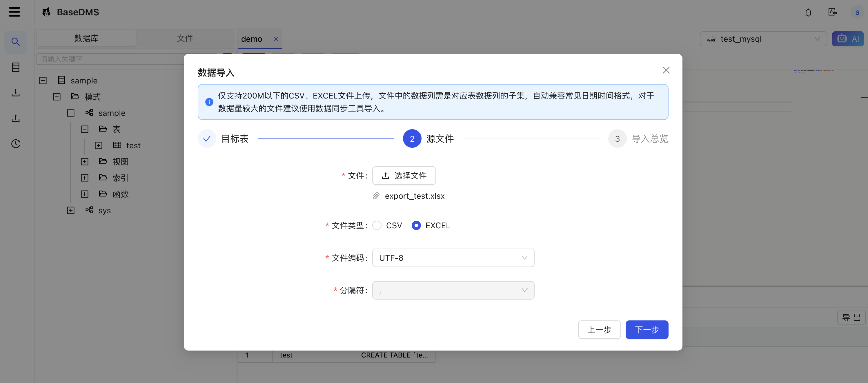Viewport: 868px width, 383px height.
Task: Select the EXCEL file type radio
Action: pyautogui.click(x=416, y=225)
